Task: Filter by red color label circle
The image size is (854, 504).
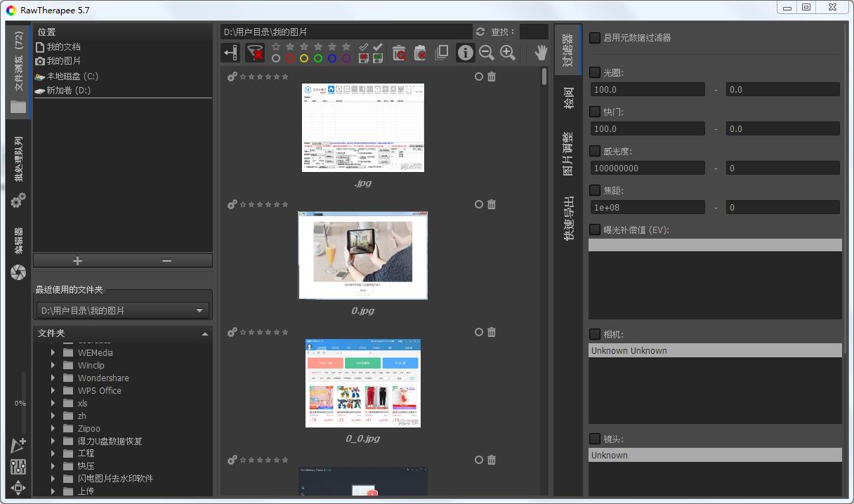Action: (290, 58)
